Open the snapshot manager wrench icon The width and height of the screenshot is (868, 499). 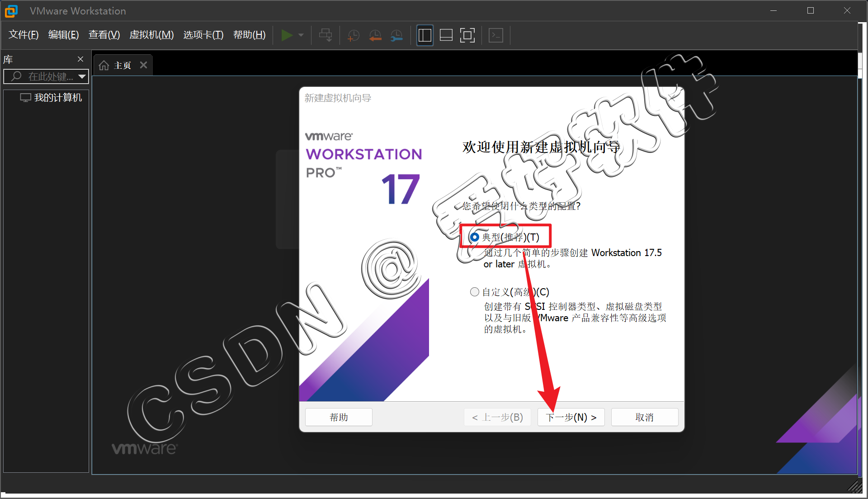396,35
